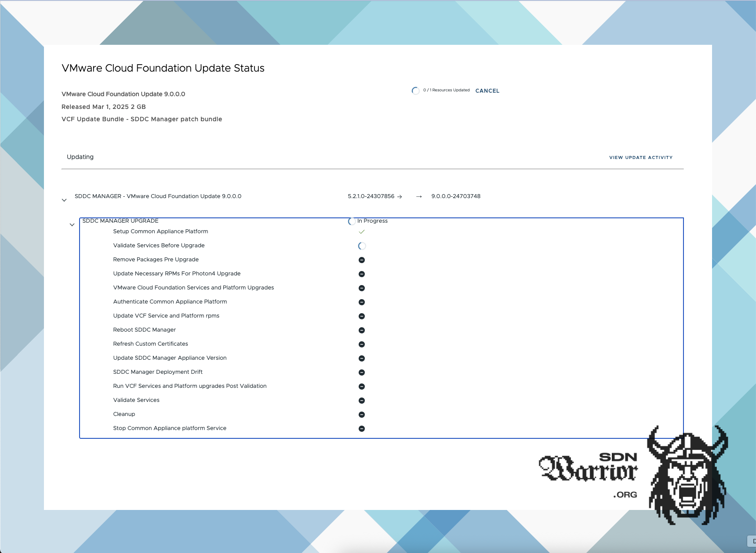The image size is (756, 553).
Task: Select the Updating section header
Action: (x=80, y=157)
